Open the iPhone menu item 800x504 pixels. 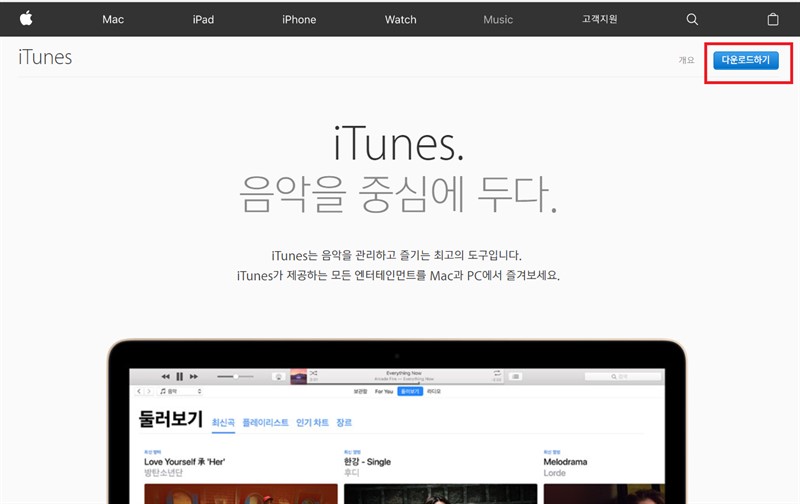click(299, 19)
